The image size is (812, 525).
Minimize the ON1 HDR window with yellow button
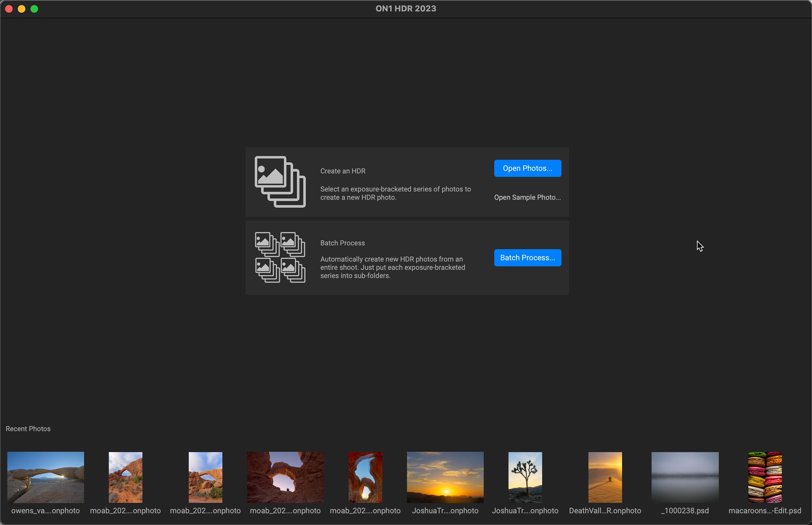click(21, 9)
